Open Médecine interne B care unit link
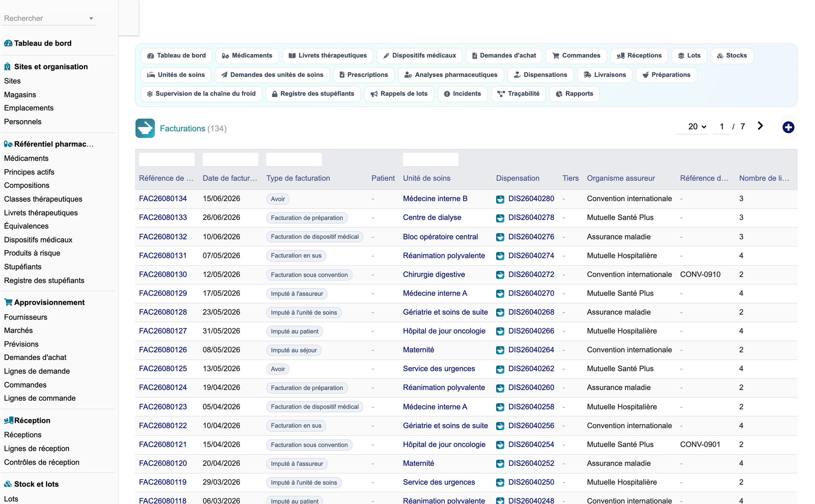Image resolution: width=815 pixels, height=504 pixels. (435, 199)
